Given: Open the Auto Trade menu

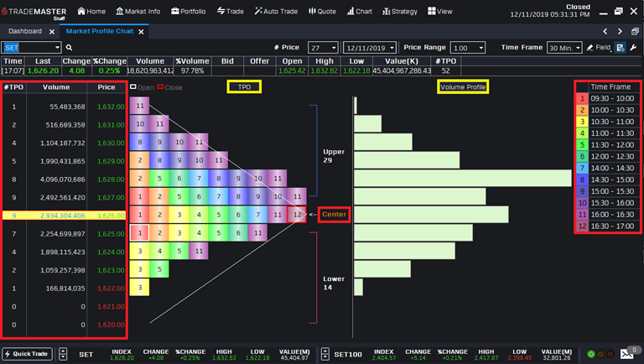Looking at the screenshot, I should (x=276, y=11).
